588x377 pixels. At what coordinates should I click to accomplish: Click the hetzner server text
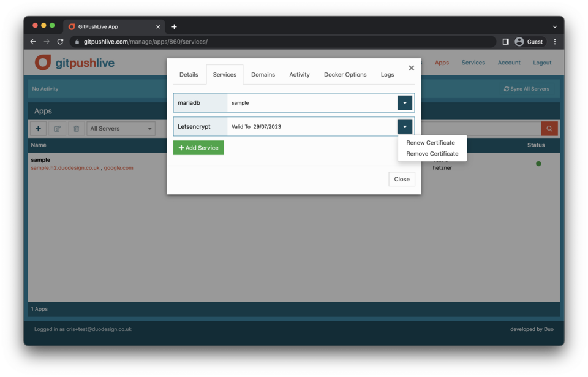point(442,168)
